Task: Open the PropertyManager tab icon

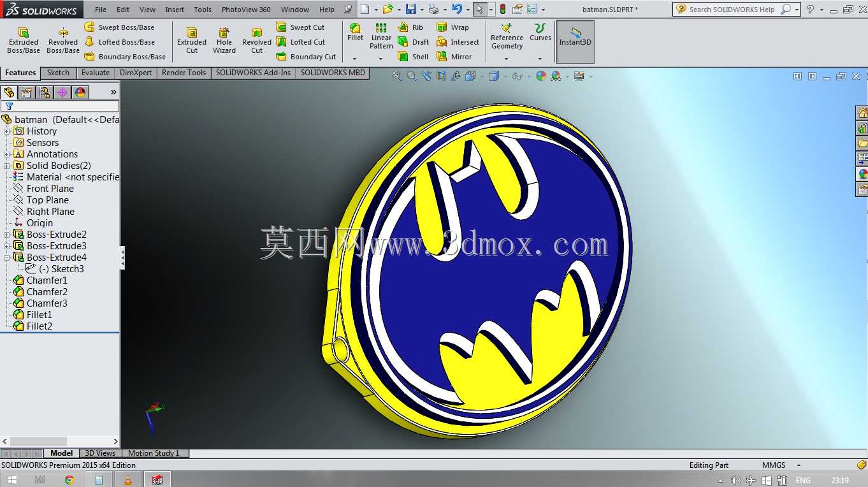Action: [x=27, y=92]
